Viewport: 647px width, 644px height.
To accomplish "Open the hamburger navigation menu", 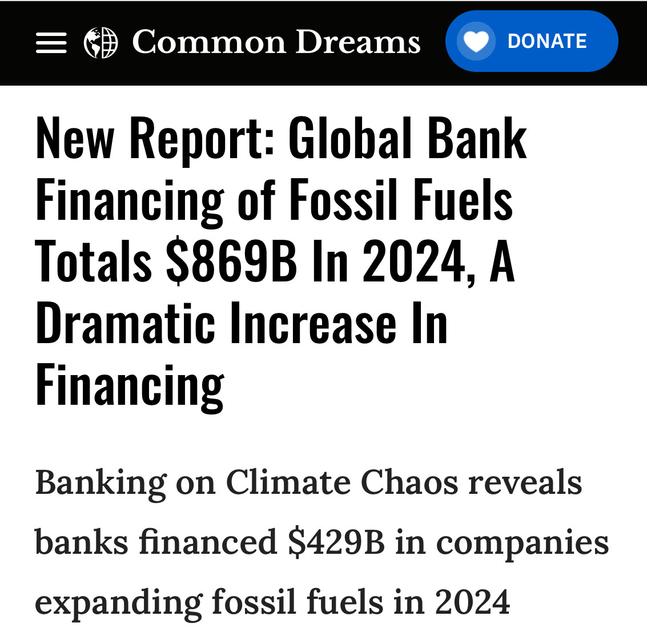I will pos(51,42).
